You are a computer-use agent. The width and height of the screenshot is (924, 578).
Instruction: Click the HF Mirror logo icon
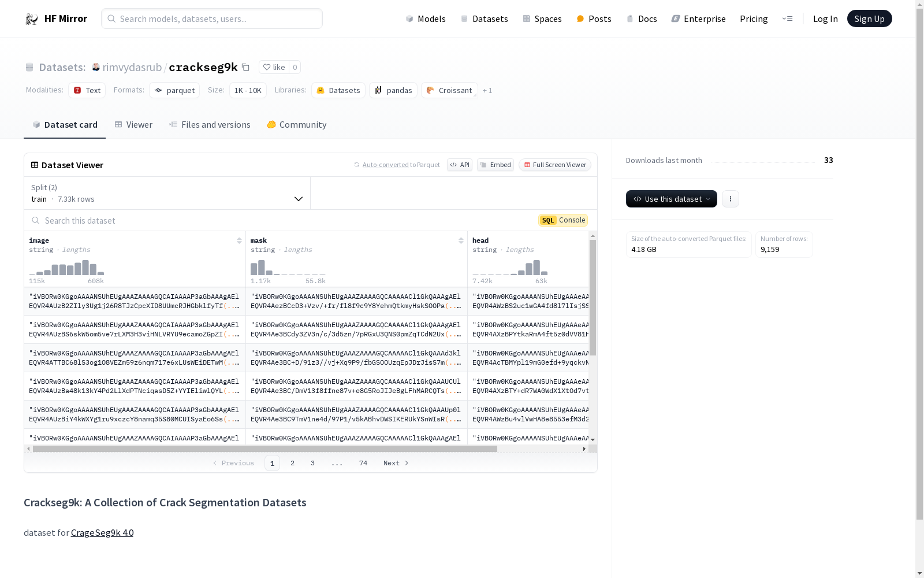pos(31,19)
